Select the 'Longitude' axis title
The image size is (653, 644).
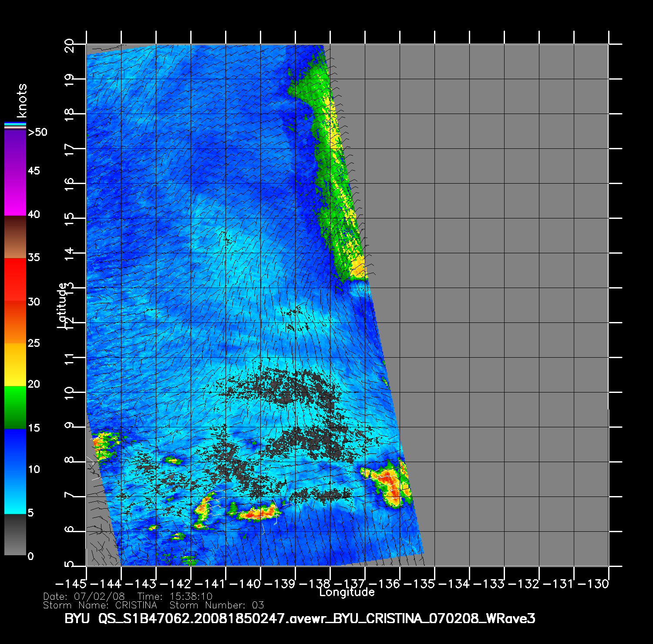click(x=347, y=592)
